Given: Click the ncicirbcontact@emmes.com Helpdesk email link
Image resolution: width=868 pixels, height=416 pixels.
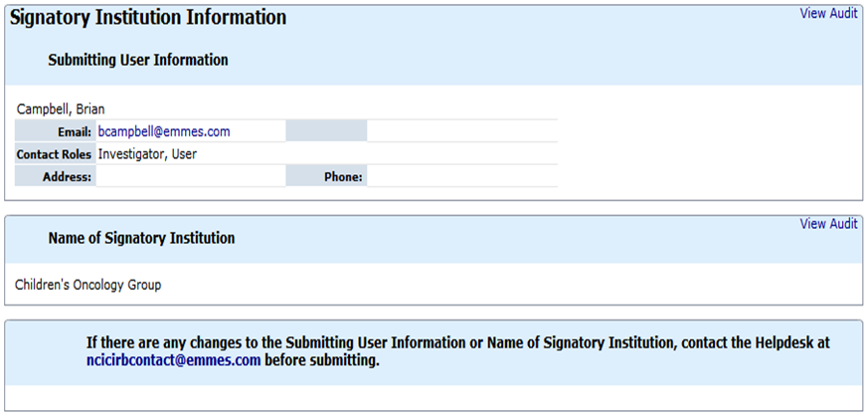Looking at the screenshot, I should pos(173,360).
